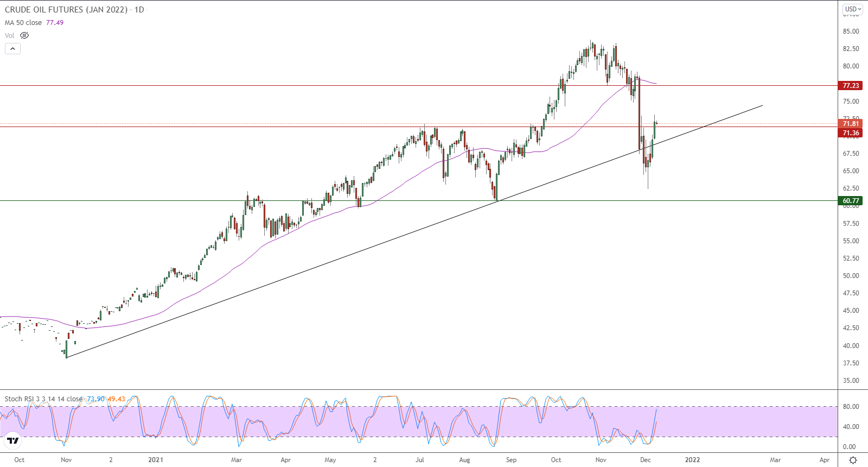
Task: Click the Stoch RSI value 49.43
Action: (116, 399)
